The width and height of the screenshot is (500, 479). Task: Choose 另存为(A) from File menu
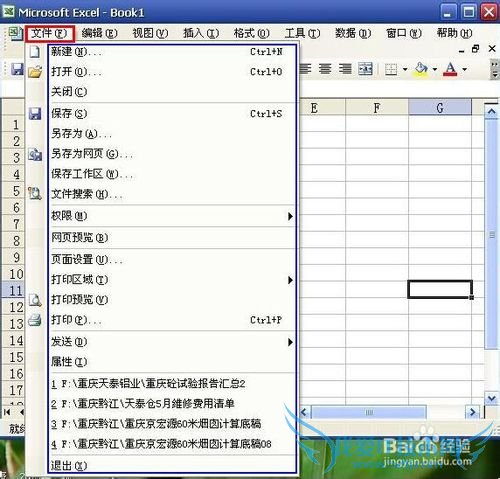[172, 134]
